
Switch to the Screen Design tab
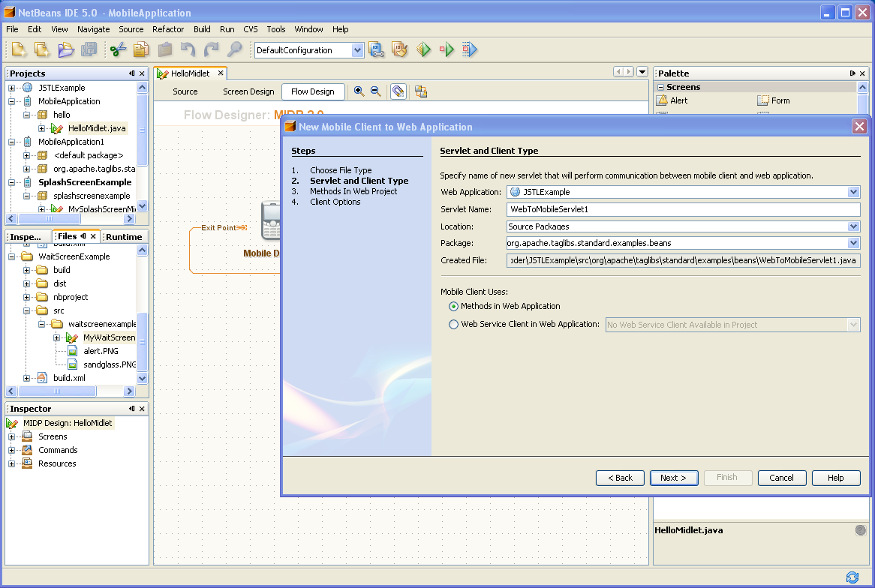[x=248, y=91]
